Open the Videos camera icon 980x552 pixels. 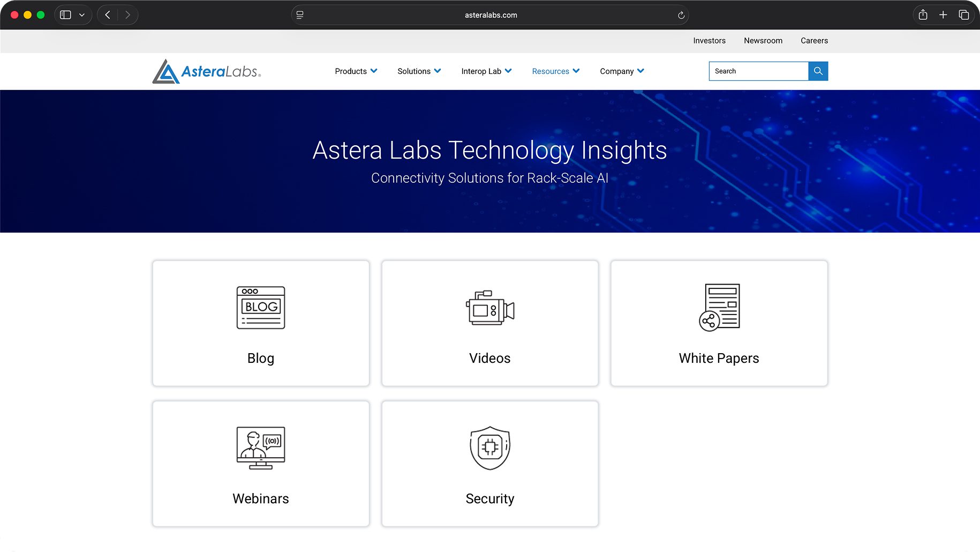coord(490,308)
